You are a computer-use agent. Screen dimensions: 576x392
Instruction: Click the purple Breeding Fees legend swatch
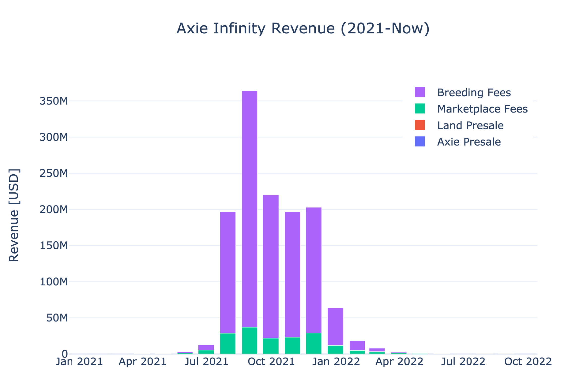point(420,92)
